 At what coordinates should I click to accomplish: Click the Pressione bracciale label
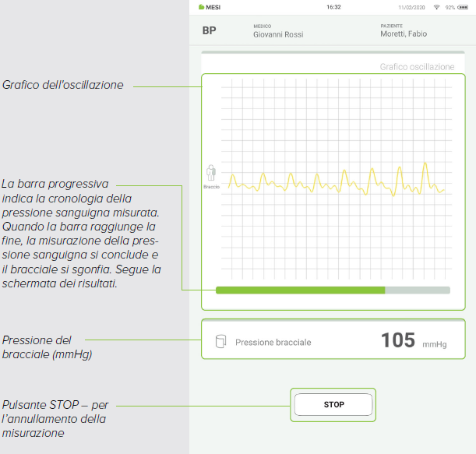tap(273, 343)
